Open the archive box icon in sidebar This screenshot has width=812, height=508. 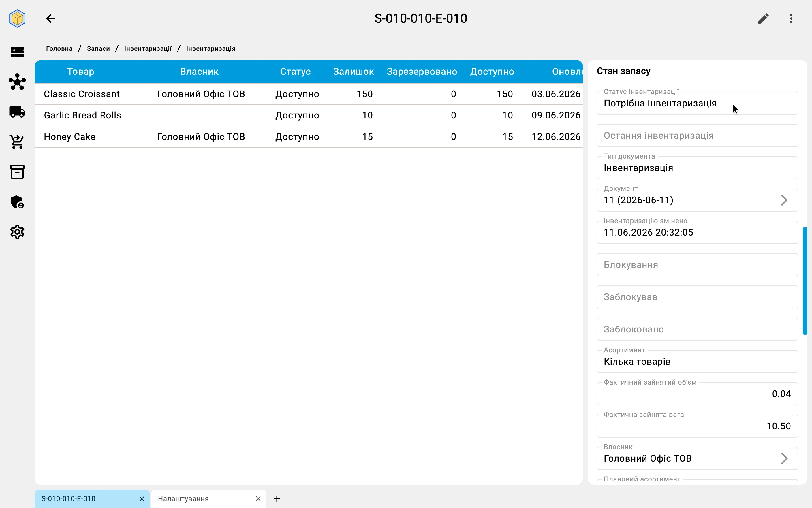pos(17,172)
